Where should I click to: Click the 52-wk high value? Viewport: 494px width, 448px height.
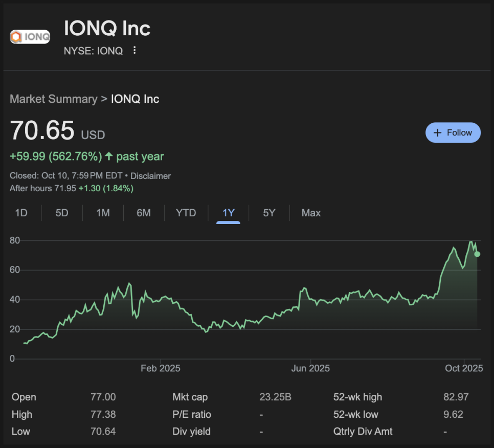point(456,397)
